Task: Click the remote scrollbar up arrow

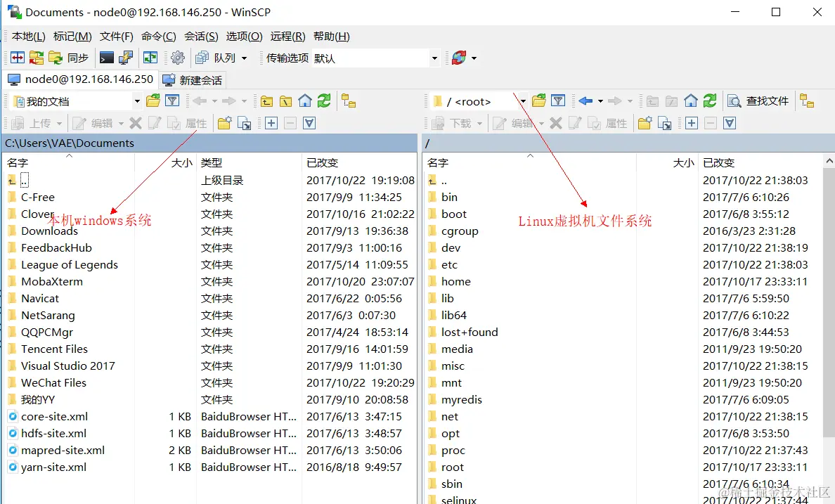Action: pyautogui.click(x=829, y=160)
